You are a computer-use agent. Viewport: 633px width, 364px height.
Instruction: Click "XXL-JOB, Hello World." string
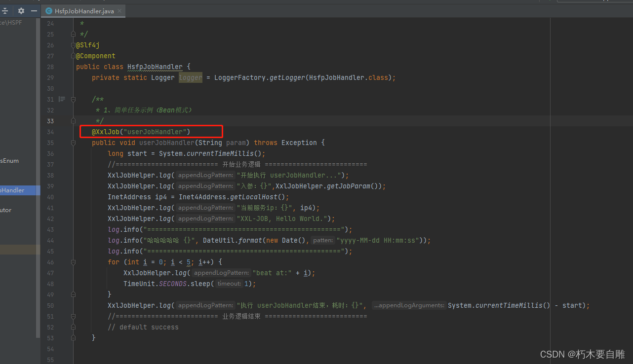coord(281,218)
